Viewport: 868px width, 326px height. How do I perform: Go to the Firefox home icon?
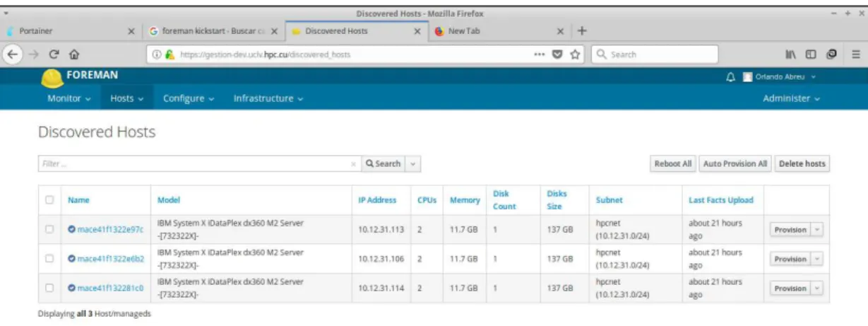(74, 54)
